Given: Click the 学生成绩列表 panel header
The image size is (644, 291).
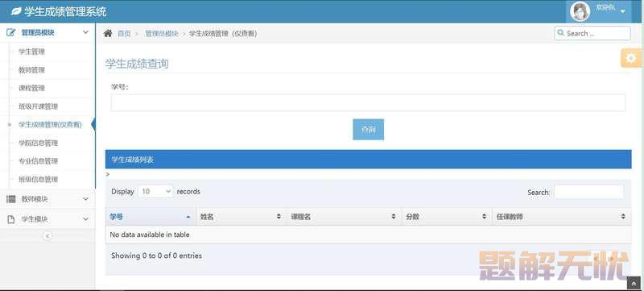Looking at the screenshot, I should 369,159.
